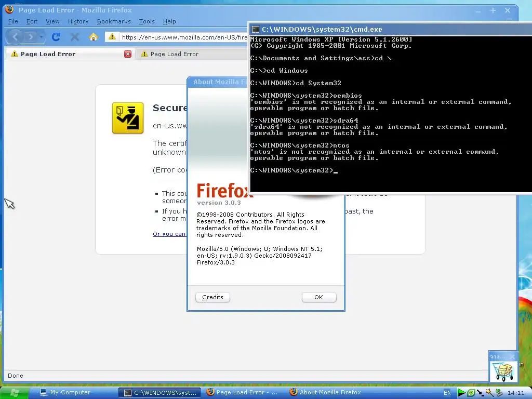Click OK in About Mozilla Firefox dialog
532x399 pixels.
(x=318, y=297)
